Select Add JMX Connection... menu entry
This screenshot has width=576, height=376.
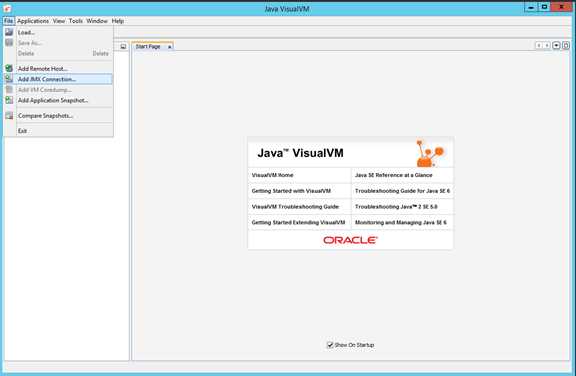[58, 79]
